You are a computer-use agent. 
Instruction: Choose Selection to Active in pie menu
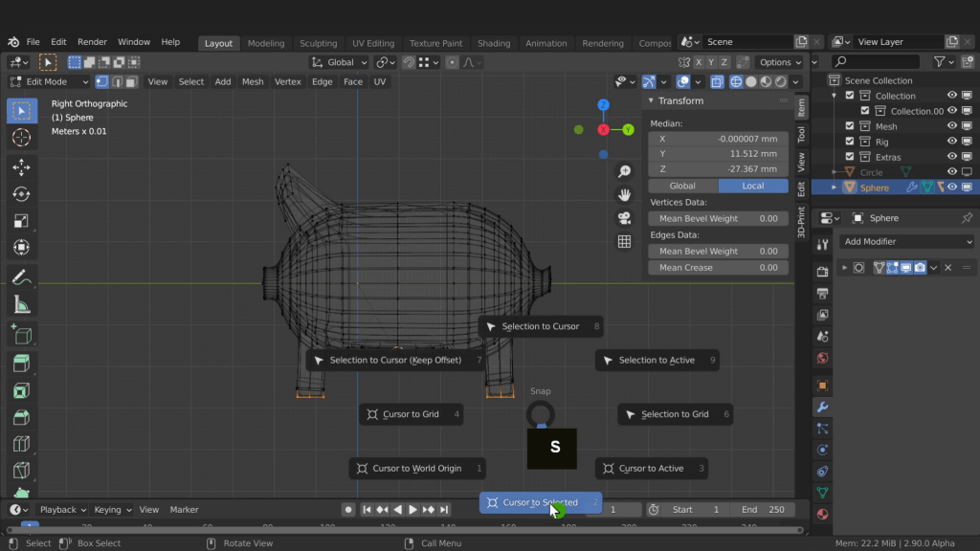pos(657,361)
